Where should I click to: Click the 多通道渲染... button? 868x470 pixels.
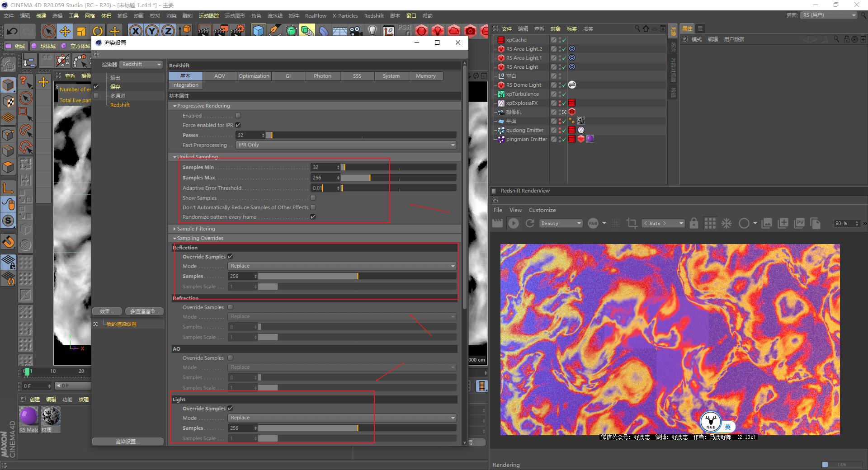point(145,311)
